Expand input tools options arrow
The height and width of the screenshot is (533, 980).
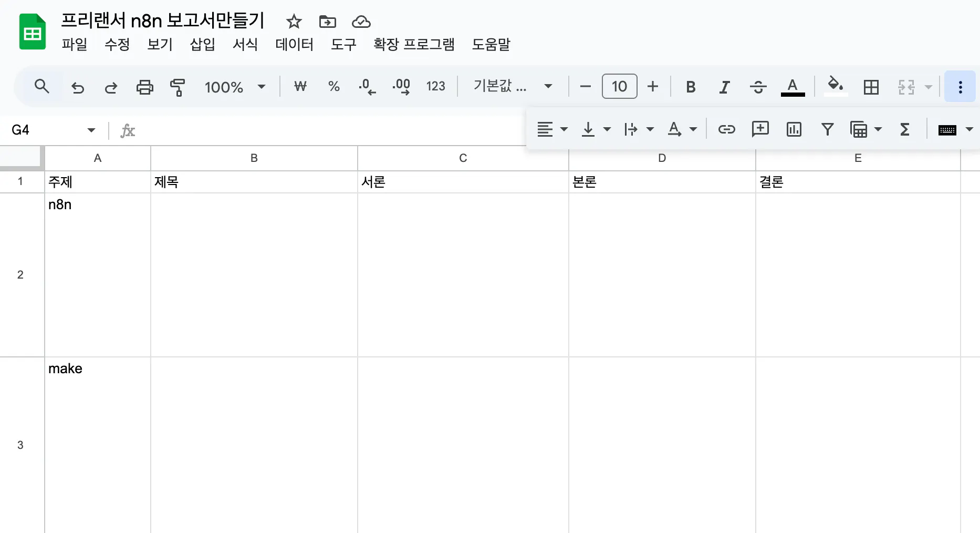969,129
